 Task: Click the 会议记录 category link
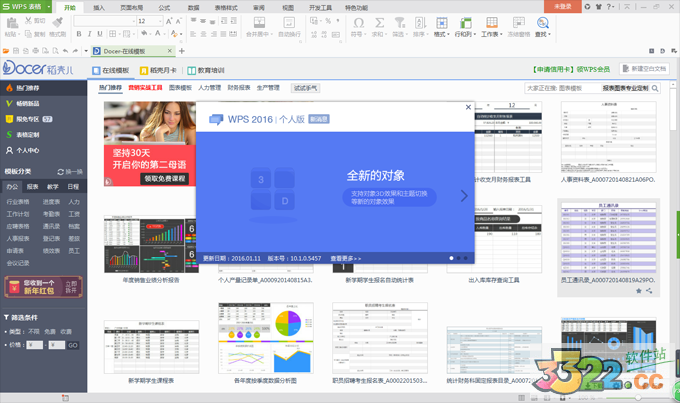18,262
